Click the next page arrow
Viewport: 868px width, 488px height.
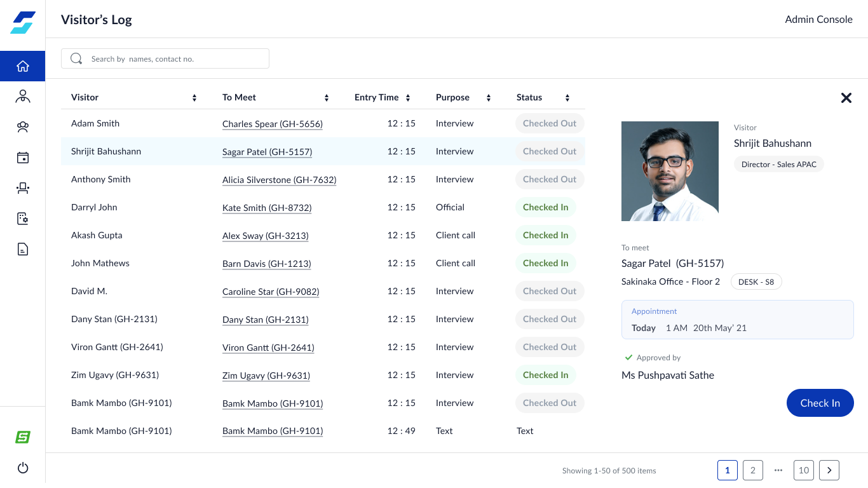pyautogui.click(x=829, y=470)
